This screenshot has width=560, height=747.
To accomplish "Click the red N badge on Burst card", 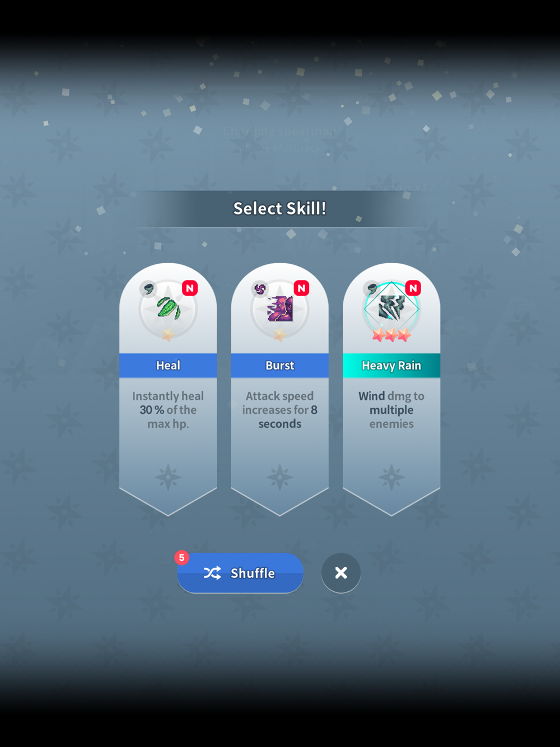I will point(301,288).
